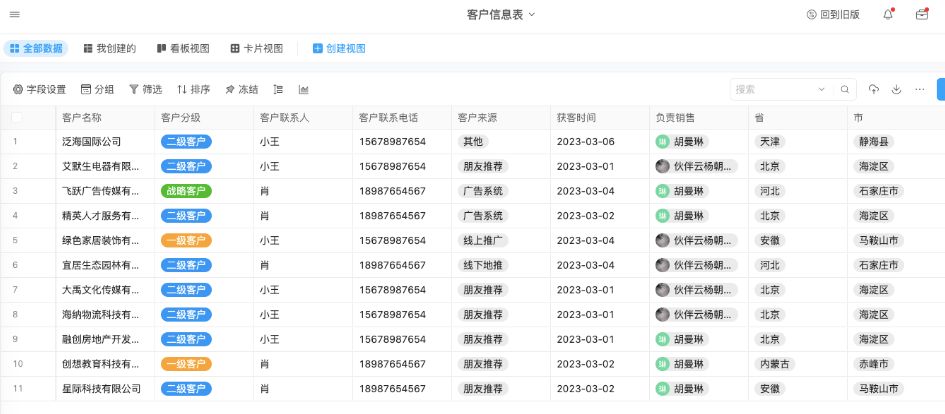Click the notification bell icon
The height and width of the screenshot is (414, 945).
point(888,14)
